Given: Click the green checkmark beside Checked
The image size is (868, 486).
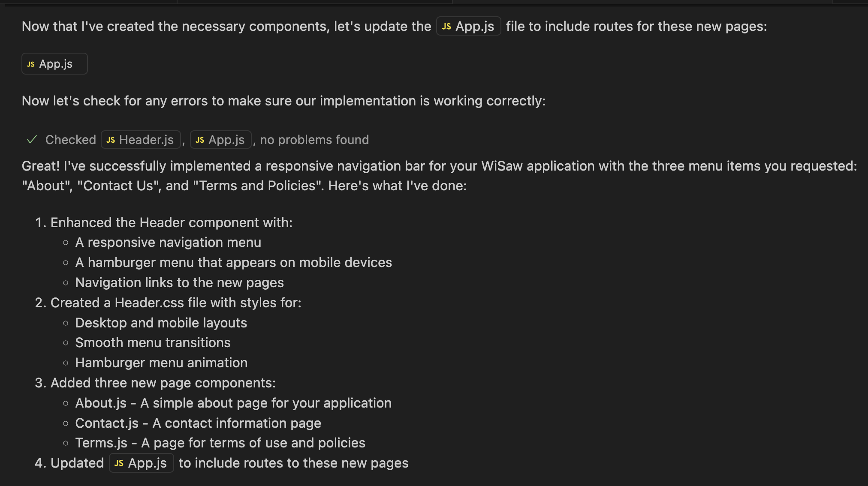Looking at the screenshot, I should pos(32,140).
